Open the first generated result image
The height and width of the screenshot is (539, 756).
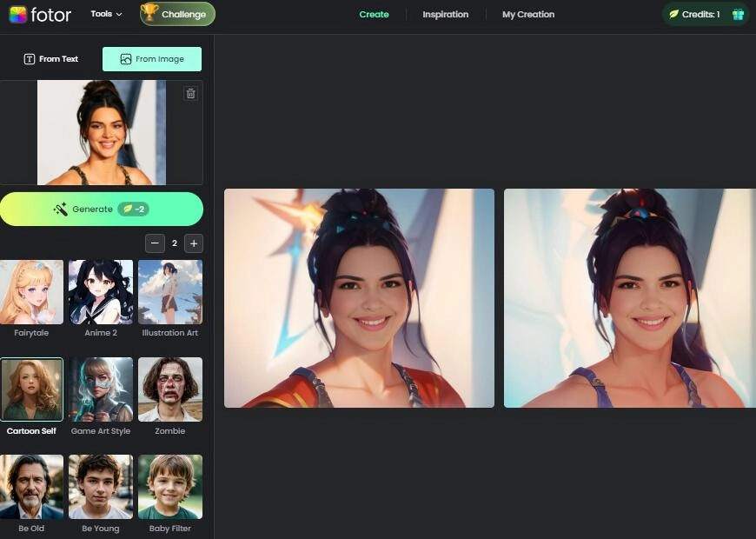tap(359, 298)
